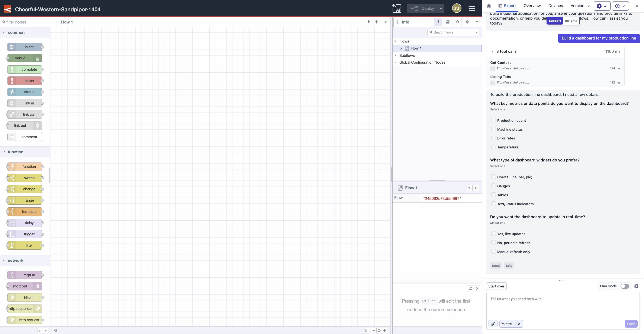This screenshot has height=334, width=644.
Task: Open the configuration nodes gear icon
Action: tap(467, 22)
